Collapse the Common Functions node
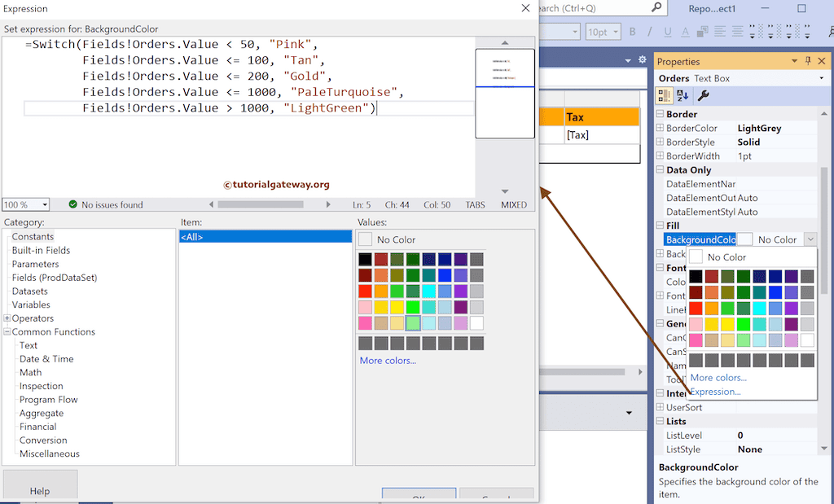 coord(7,331)
